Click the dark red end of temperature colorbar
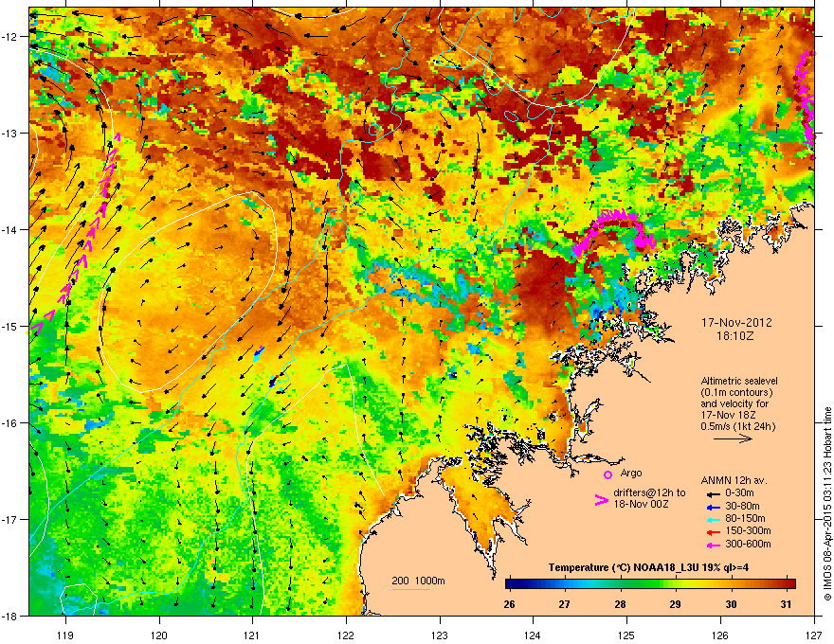 point(789,584)
